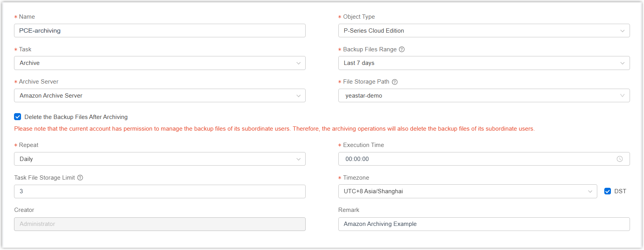Focus the Task File Storage Limit field

click(160, 191)
